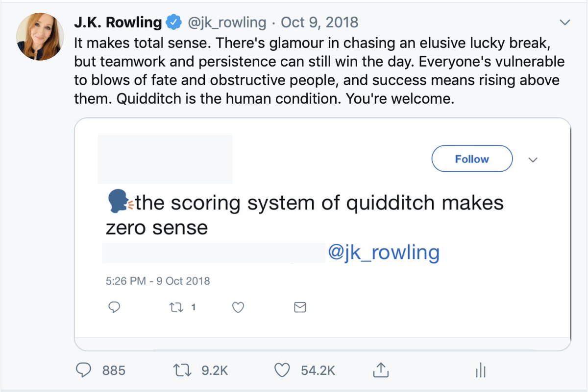The height and width of the screenshot is (392, 588).
Task: Click the verified badge next to J.K. Rowling
Action: (x=173, y=22)
